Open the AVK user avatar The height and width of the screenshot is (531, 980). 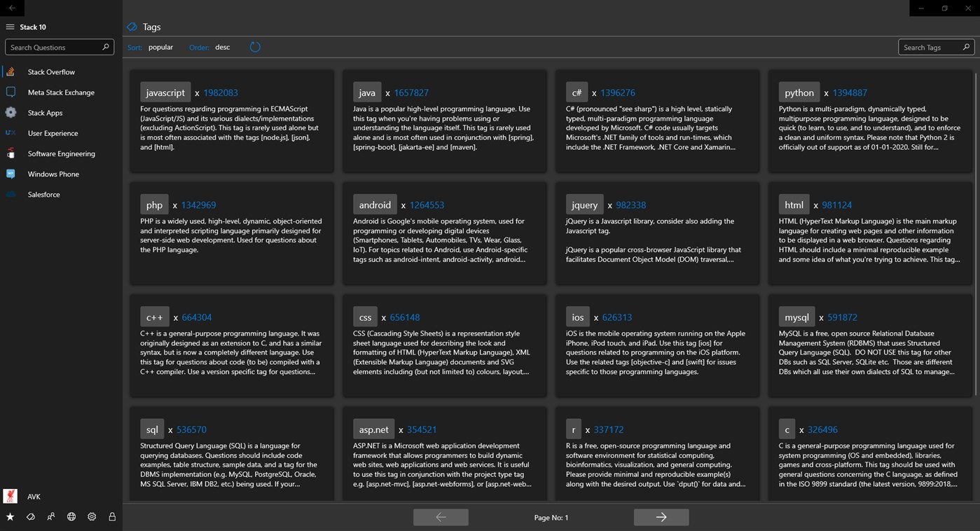coord(11,496)
